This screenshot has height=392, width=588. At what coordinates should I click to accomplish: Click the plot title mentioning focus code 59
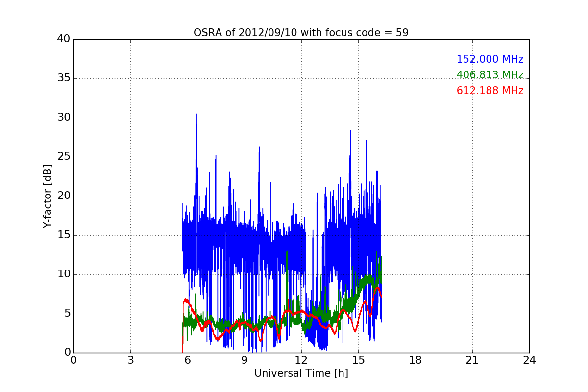301,33
